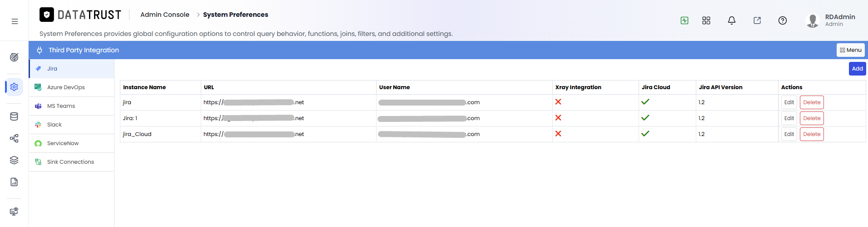Open the activity monitor icon in header

click(684, 20)
